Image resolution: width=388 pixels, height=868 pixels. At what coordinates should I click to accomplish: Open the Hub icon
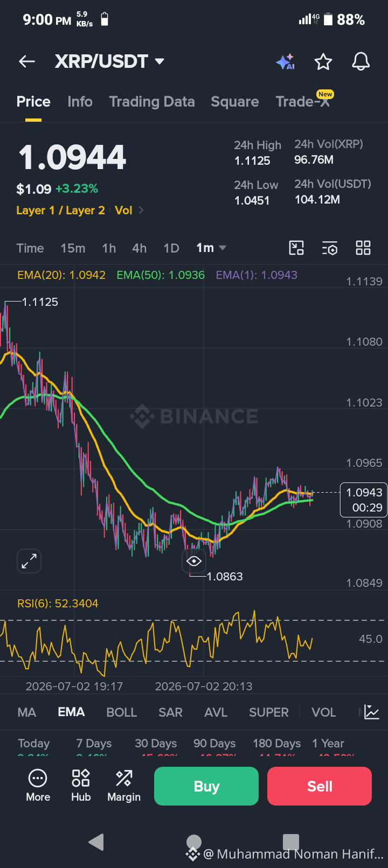pos(81,786)
